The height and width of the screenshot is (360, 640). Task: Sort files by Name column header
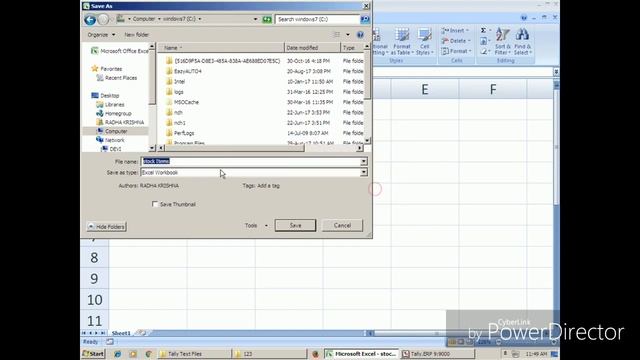coord(220,48)
